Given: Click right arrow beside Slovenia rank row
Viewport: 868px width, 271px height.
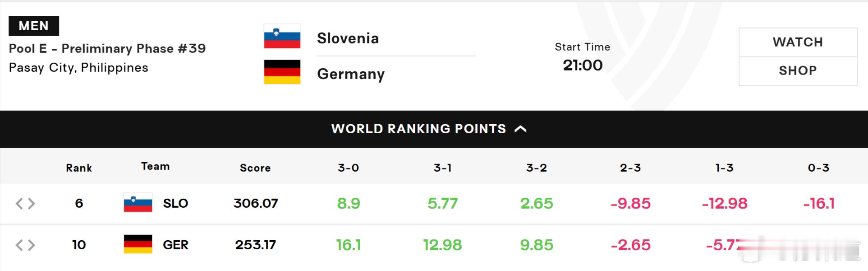Looking at the screenshot, I should click(32, 204).
